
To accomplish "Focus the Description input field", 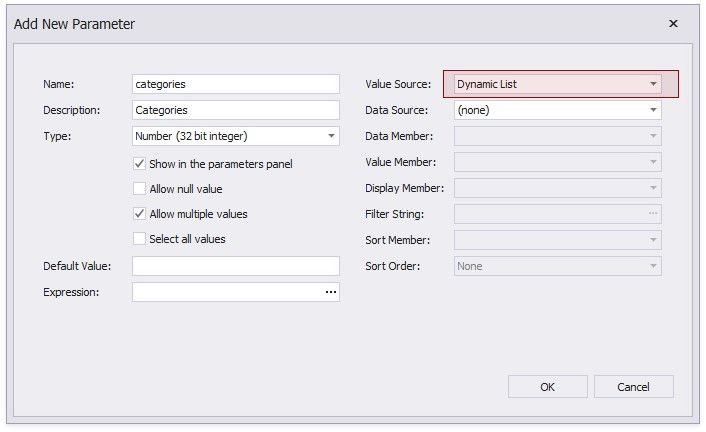I will tap(235, 110).
